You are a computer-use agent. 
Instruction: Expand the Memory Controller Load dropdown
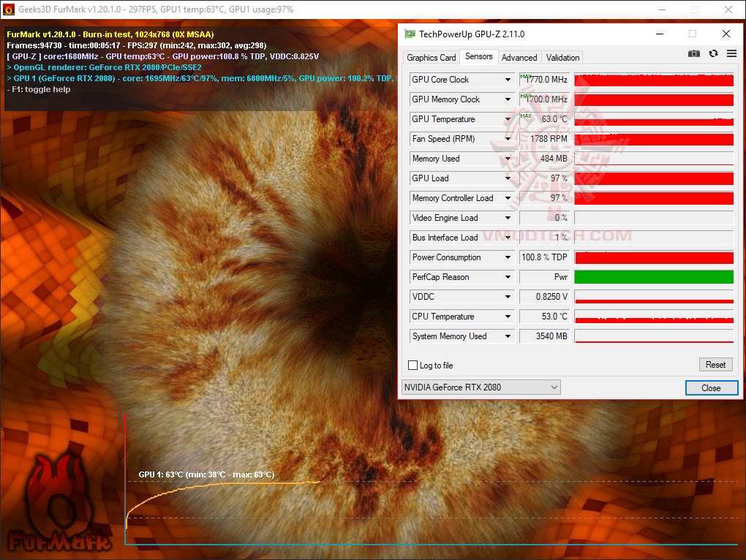pyautogui.click(x=508, y=198)
